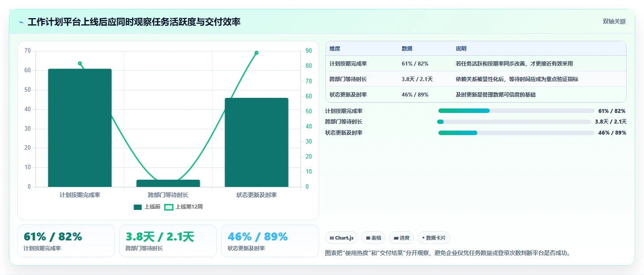Click the 计划按期完成率 bar in chart

[x=80, y=128]
